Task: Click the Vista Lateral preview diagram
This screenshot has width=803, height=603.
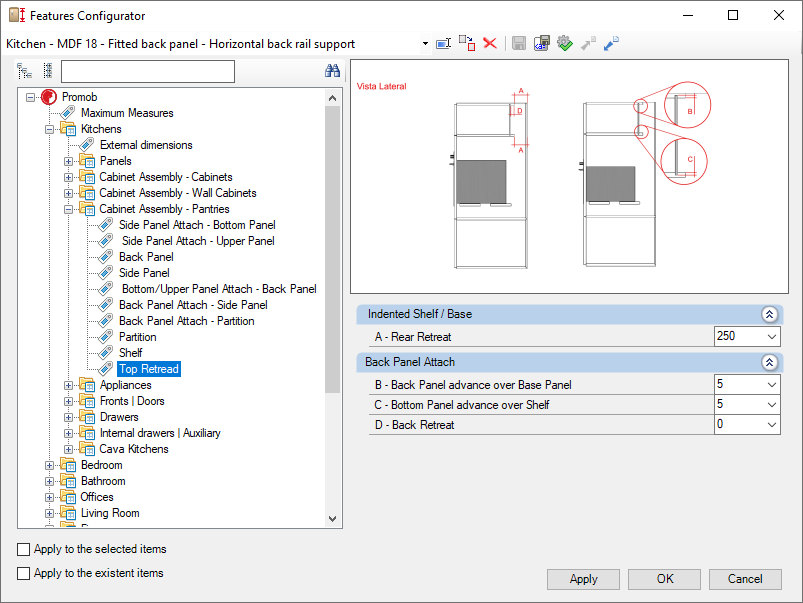Action: (569, 177)
